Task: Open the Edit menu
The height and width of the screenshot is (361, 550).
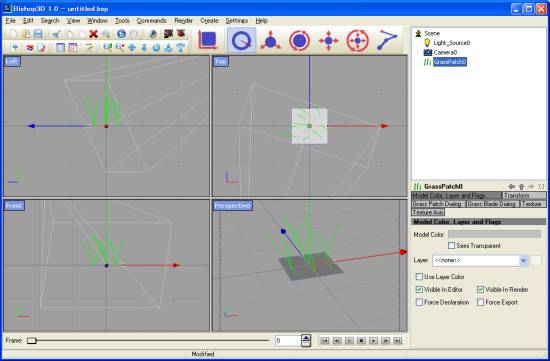Action: click(x=28, y=21)
